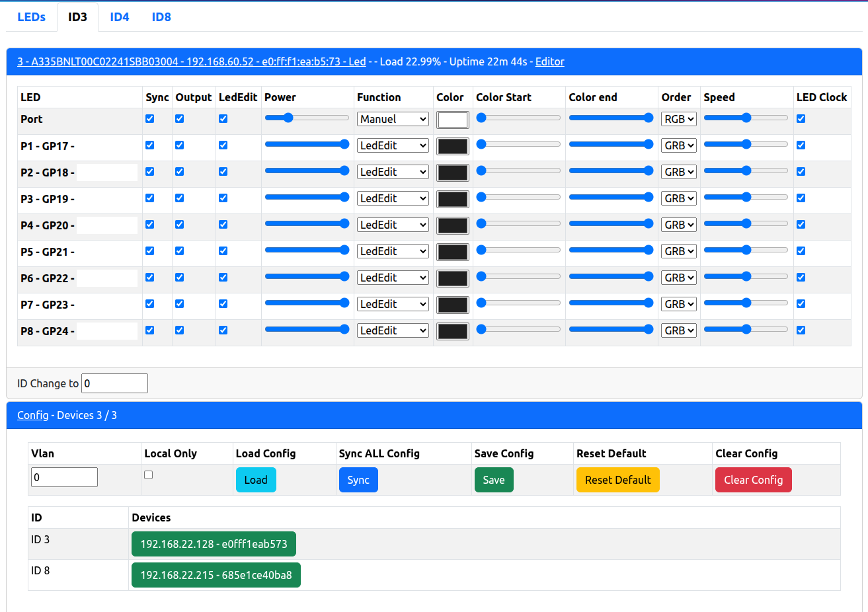The height and width of the screenshot is (612, 868).
Task: Open the white Color swatch in Port row
Action: tap(453, 120)
